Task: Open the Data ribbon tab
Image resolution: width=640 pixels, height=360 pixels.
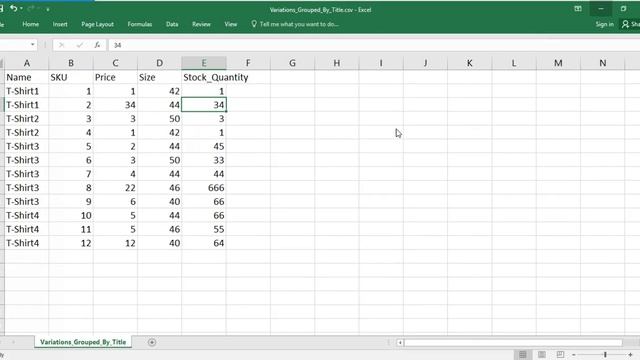Action: click(172, 24)
